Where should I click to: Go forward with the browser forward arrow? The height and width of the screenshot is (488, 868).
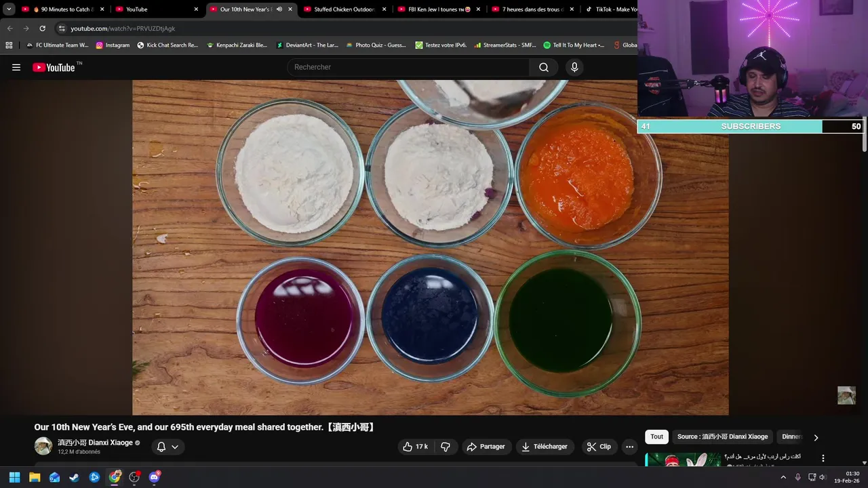[x=26, y=28]
